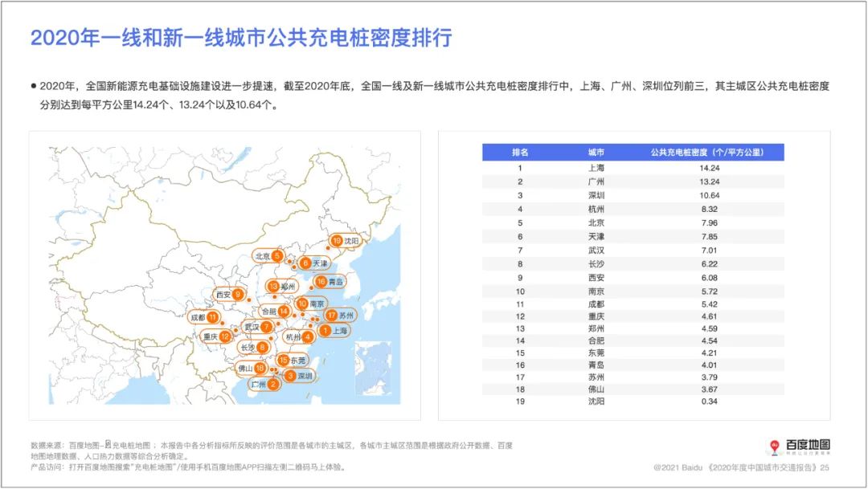Select the 合肥 map marker numbered 14
The image size is (868, 489).
[x=275, y=312]
